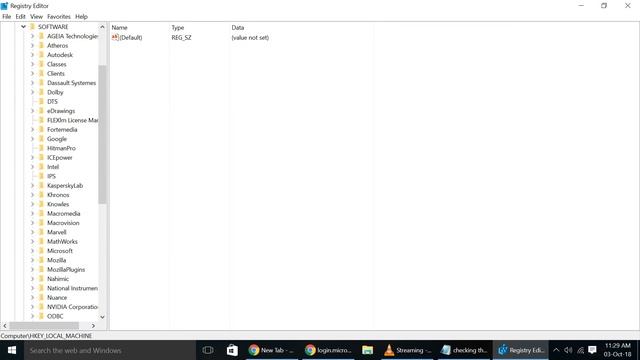Switch to Chrome login.micro taskbar item
Image resolution: width=640 pixels, height=360 pixels.
(x=328, y=350)
